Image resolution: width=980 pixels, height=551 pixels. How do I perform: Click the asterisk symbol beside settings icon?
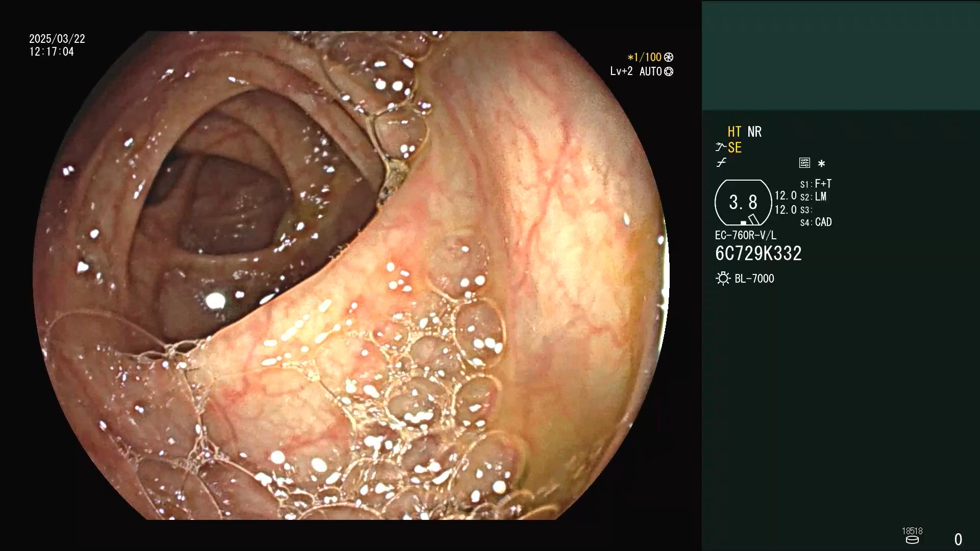coord(821,164)
